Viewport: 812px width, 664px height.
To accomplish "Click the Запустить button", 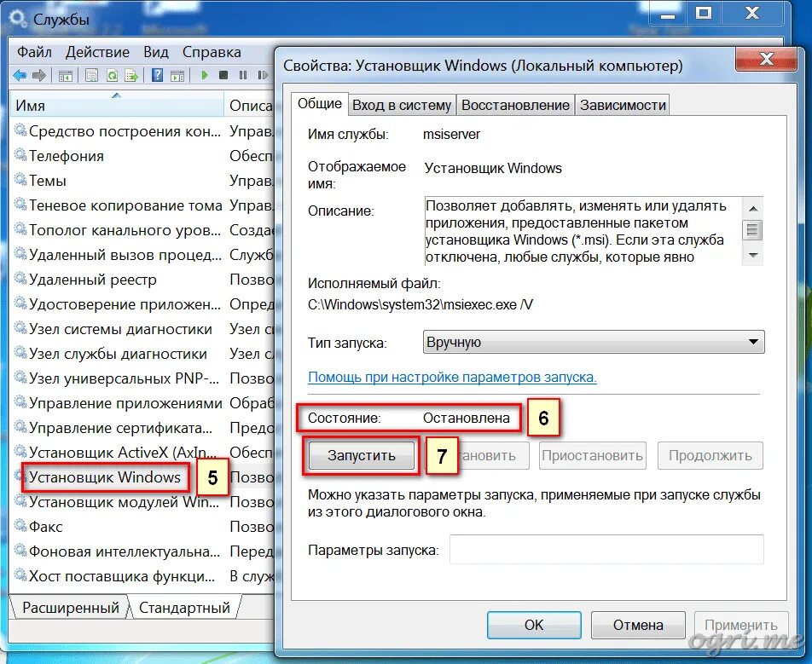I will [x=362, y=455].
